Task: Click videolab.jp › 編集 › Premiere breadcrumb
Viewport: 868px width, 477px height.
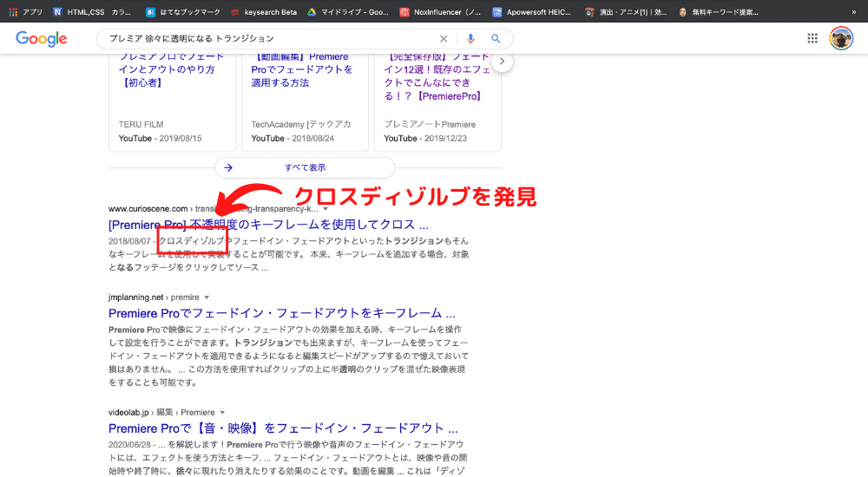Action: (x=161, y=413)
